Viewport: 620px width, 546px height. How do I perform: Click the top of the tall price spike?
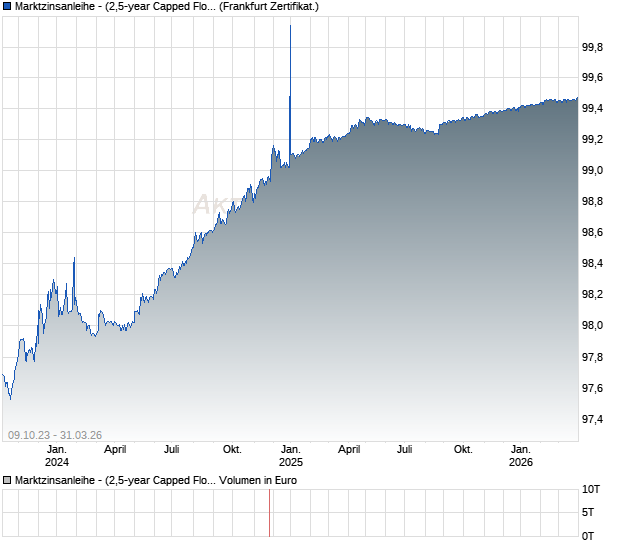pos(290,27)
